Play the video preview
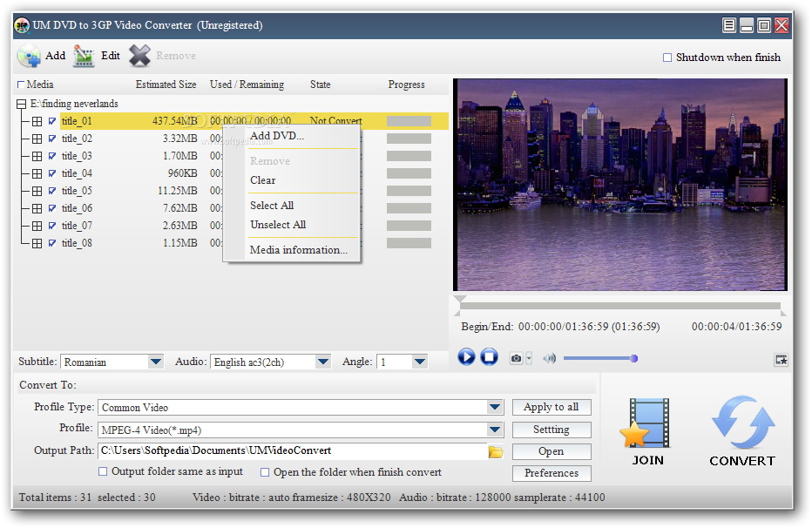This screenshot has height=528, width=812. (x=466, y=357)
